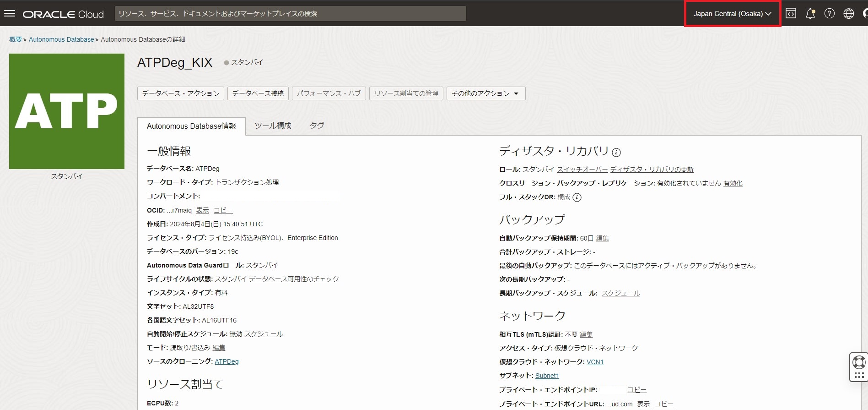Click the データベース・アクション button
The width and height of the screenshot is (868, 410).
click(180, 93)
